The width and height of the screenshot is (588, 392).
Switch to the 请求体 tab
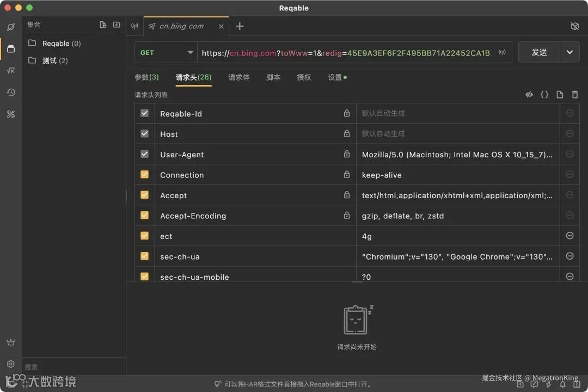click(x=239, y=77)
